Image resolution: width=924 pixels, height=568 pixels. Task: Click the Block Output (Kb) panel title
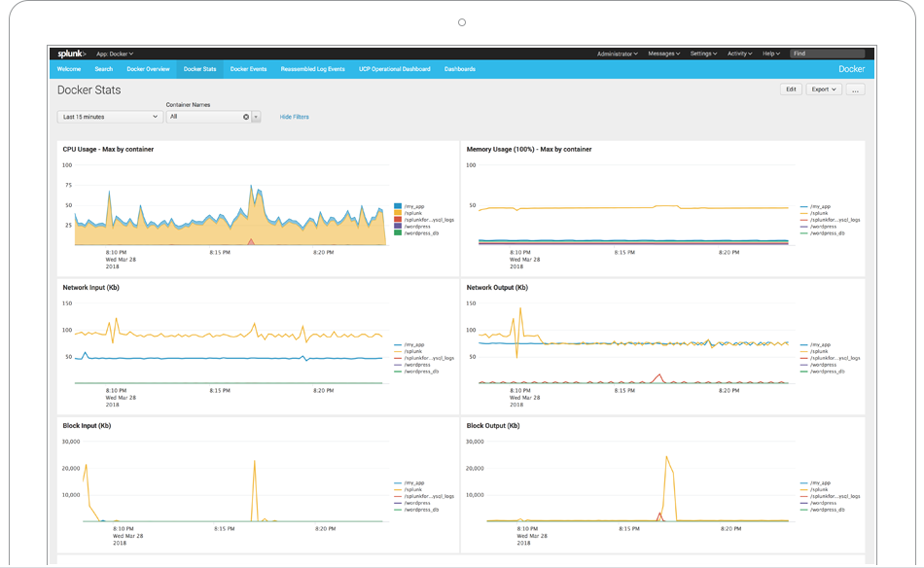coord(493,425)
